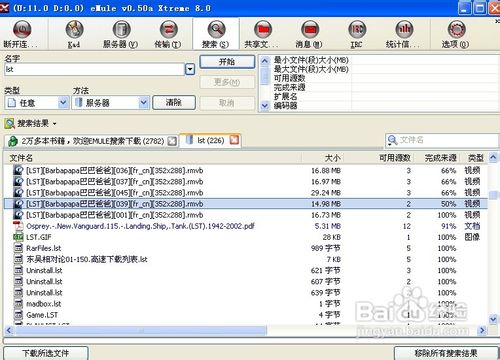Image resolution: width=500 pixels, height=360 pixels.
Task: Select the Barbapapa [001] rmvb result
Action: 246,215
